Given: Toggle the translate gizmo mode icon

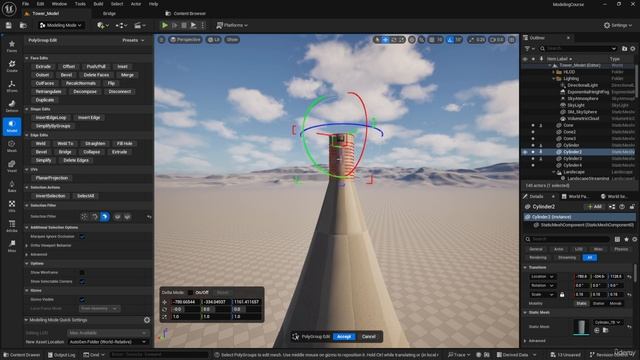Looking at the screenshot, I should 385,40.
